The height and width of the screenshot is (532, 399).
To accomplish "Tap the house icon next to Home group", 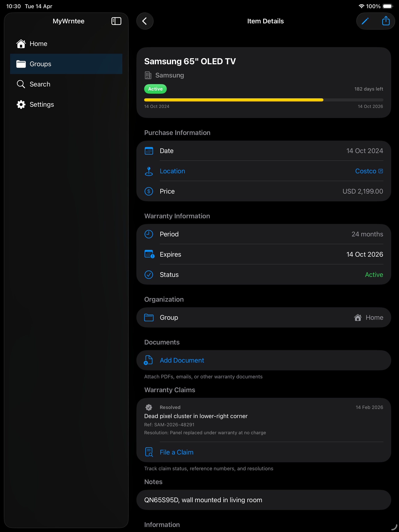I will tap(358, 317).
